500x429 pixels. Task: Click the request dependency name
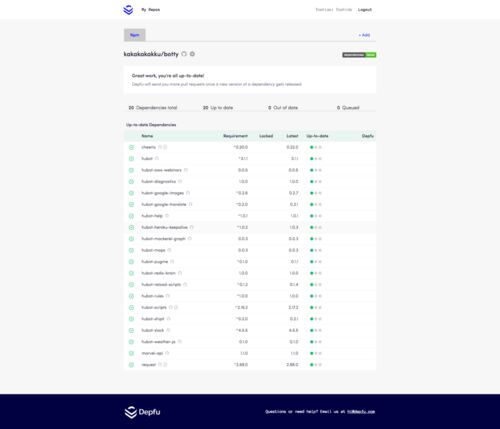(x=149, y=365)
